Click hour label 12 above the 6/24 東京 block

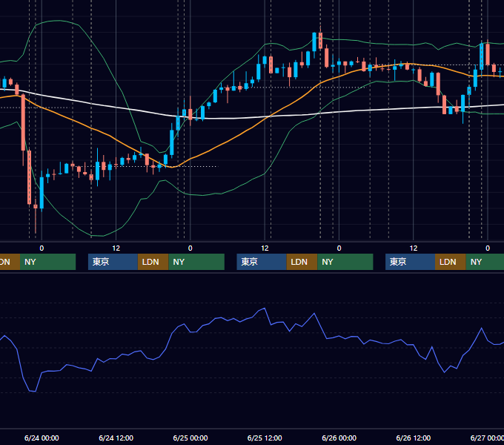tap(116, 248)
